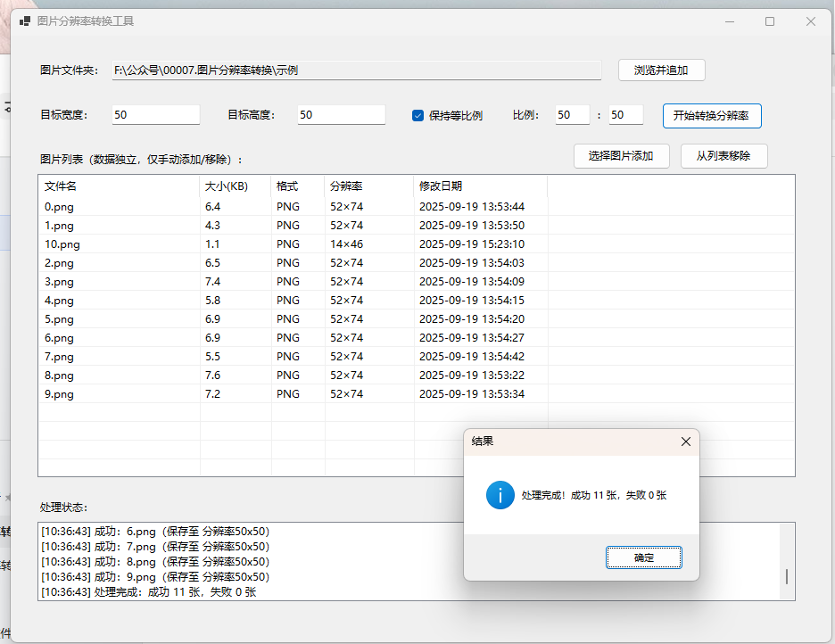The width and height of the screenshot is (835, 644).
Task: Click log line 成功: 7.png
Action: [x=155, y=547]
